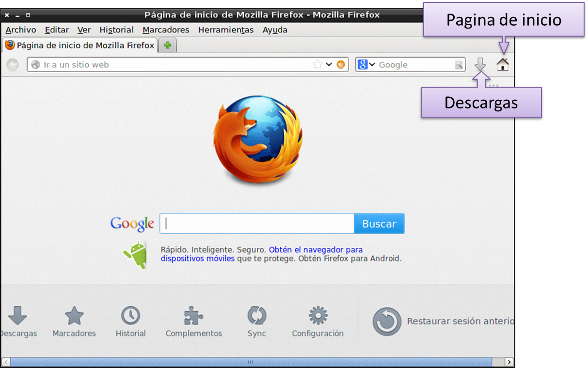Open the Historial menu
This screenshot has height=368, width=588.
pyautogui.click(x=116, y=30)
